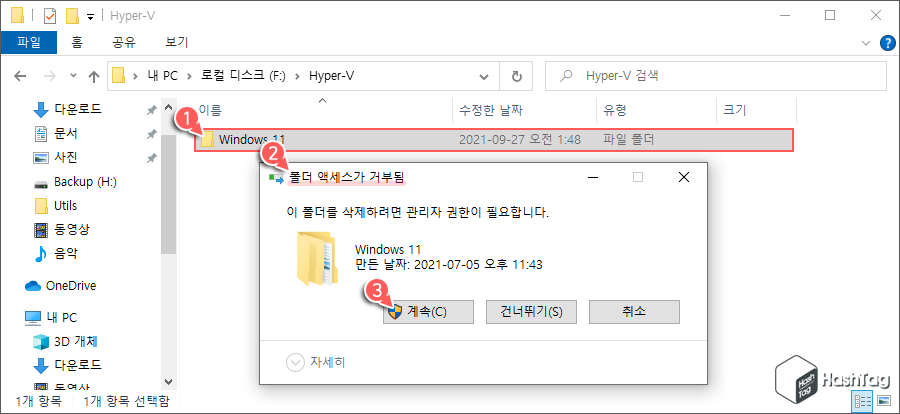The width and height of the screenshot is (900, 414).
Task: Expand the ribbon with the chevron
Action: (866, 42)
